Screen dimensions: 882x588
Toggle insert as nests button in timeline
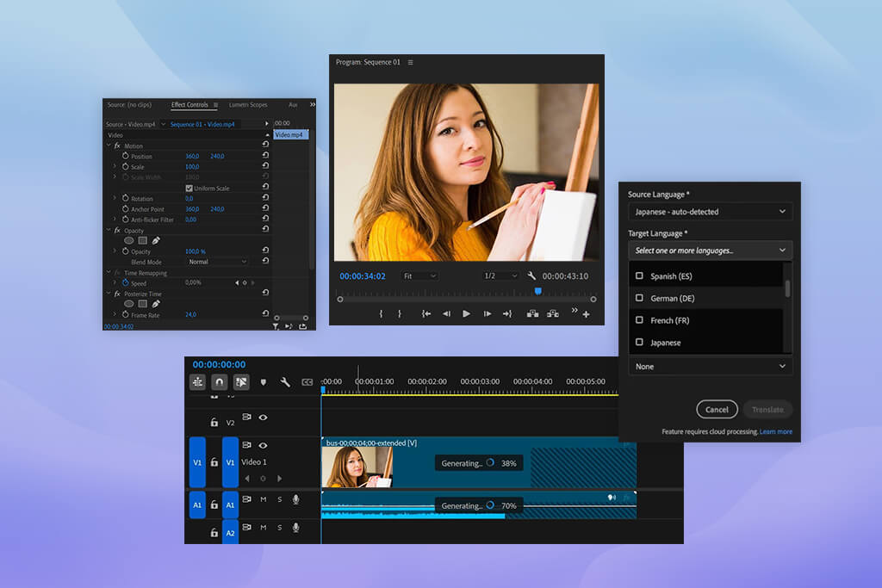tap(197, 382)
